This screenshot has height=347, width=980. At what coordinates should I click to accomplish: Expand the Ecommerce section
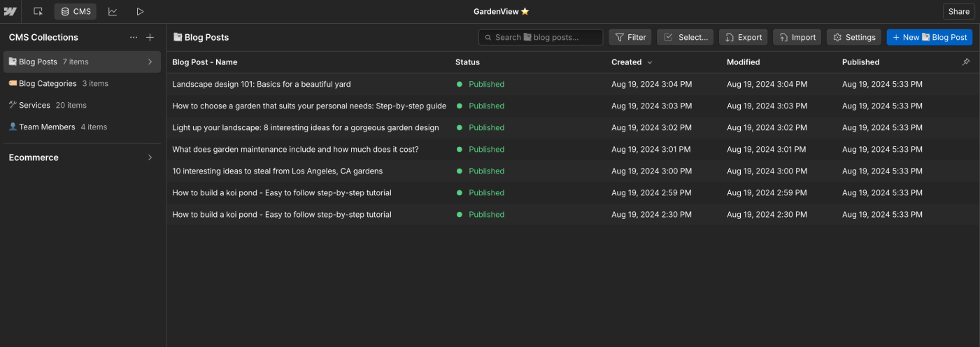click(149, 157)
